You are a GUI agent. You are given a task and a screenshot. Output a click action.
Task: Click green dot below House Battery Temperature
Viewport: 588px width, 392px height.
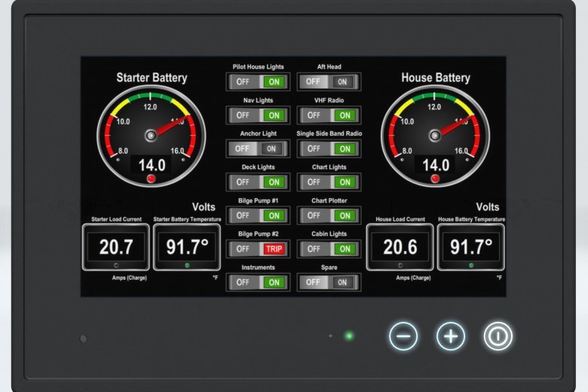point(471,265)
